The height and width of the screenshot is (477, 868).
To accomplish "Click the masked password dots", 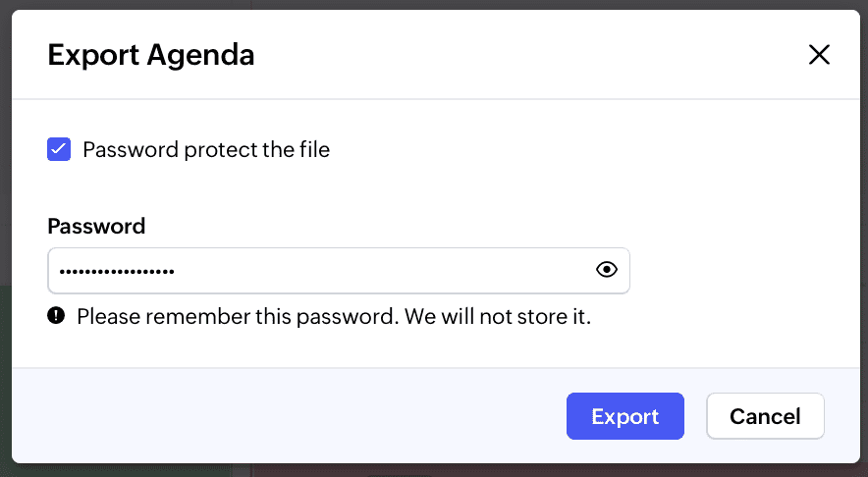I will (x=116, y=271).
